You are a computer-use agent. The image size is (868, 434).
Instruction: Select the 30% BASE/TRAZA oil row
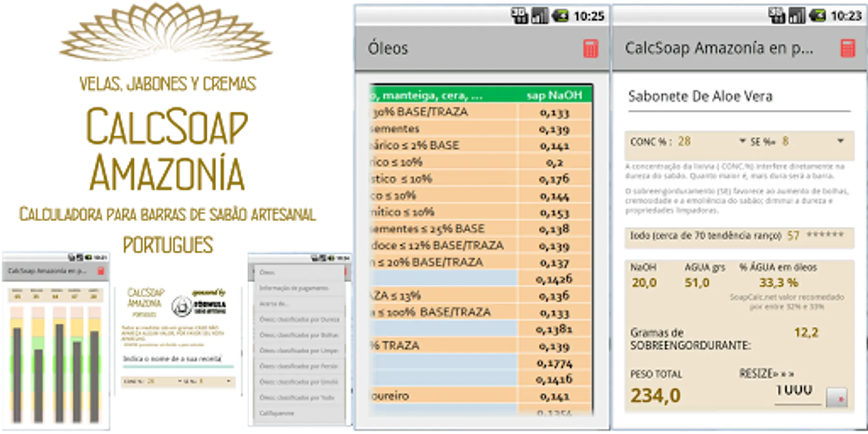pos(481,112)
